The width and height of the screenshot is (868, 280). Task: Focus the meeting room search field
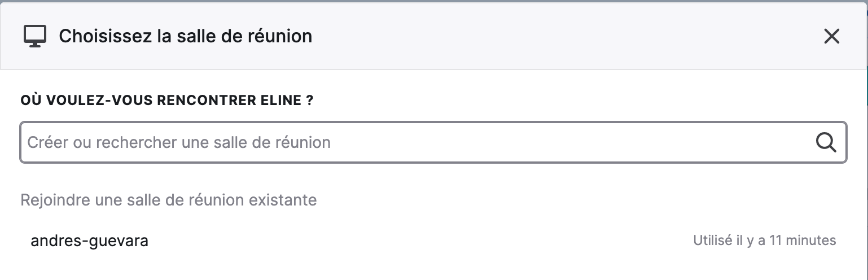click(433, 142)
